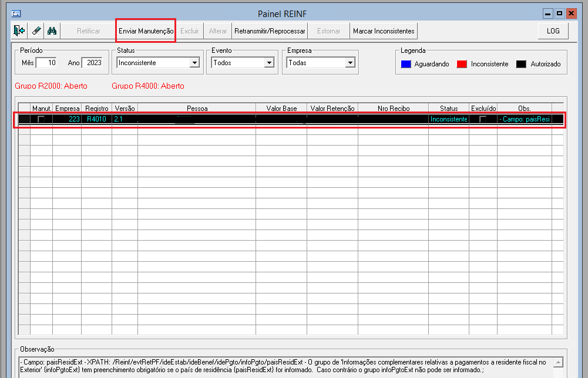Click the Excluído column header
Screen dimensions: 588x378
pyautogui.click(x=483, y=108)
